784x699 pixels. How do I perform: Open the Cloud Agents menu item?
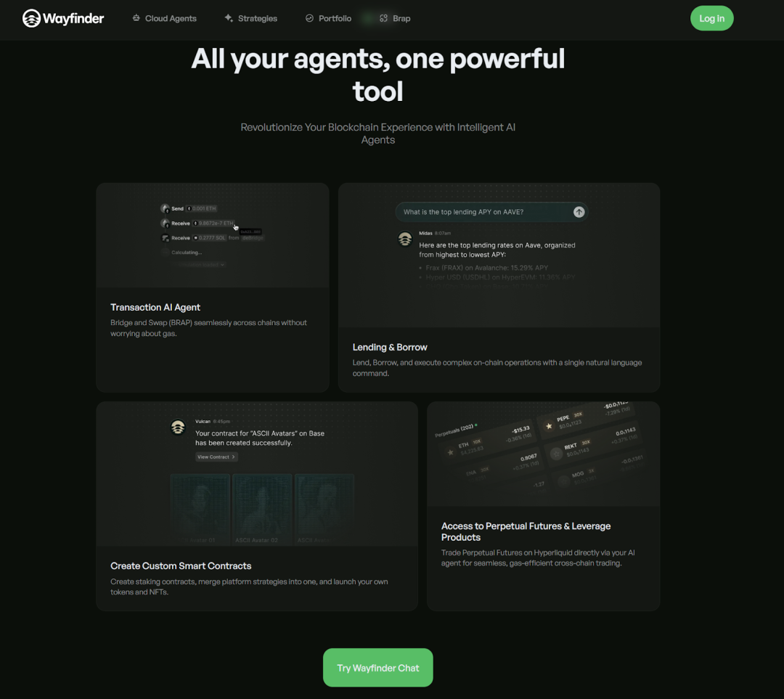[x=171, y=18]
